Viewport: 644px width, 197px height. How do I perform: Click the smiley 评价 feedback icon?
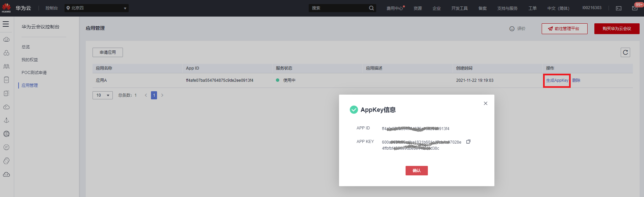pos(512,29)
